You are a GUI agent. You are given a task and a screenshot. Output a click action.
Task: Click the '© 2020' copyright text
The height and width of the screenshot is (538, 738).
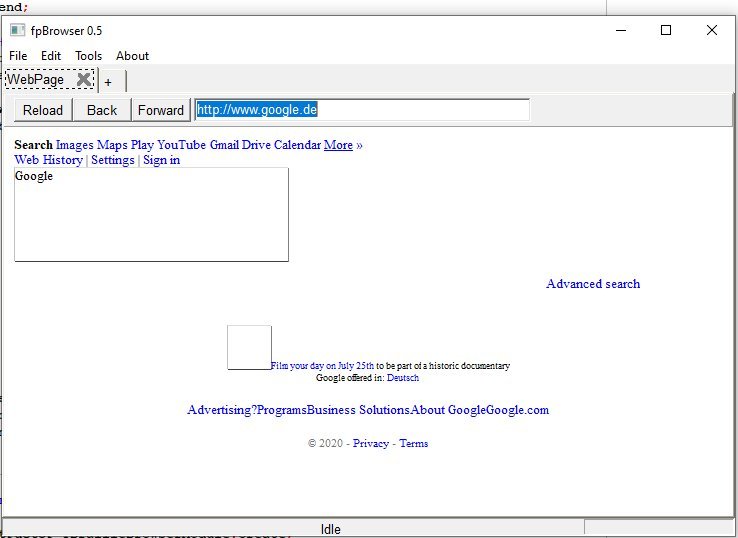tap(325, 443)
